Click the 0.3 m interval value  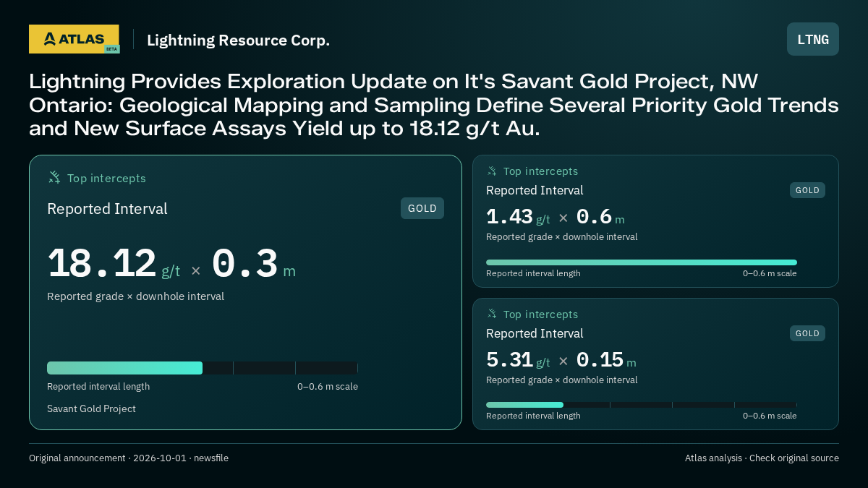tap(253, 265)
